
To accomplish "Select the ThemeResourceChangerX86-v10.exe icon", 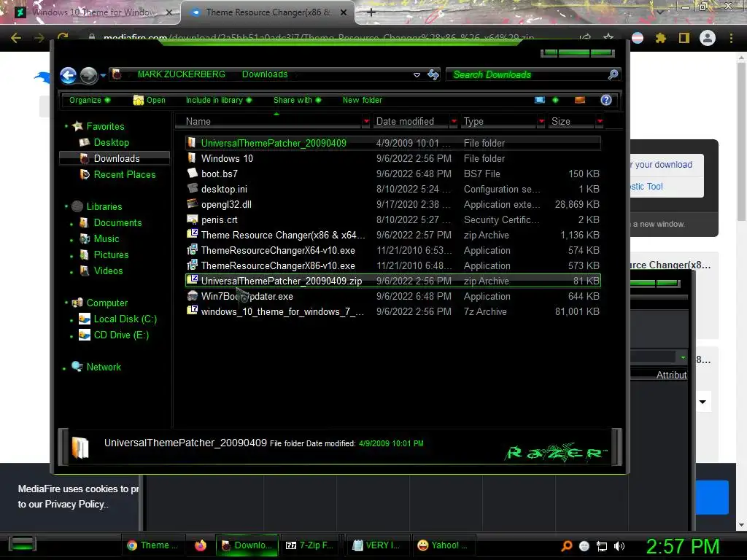I will click(x=192, y=265).
